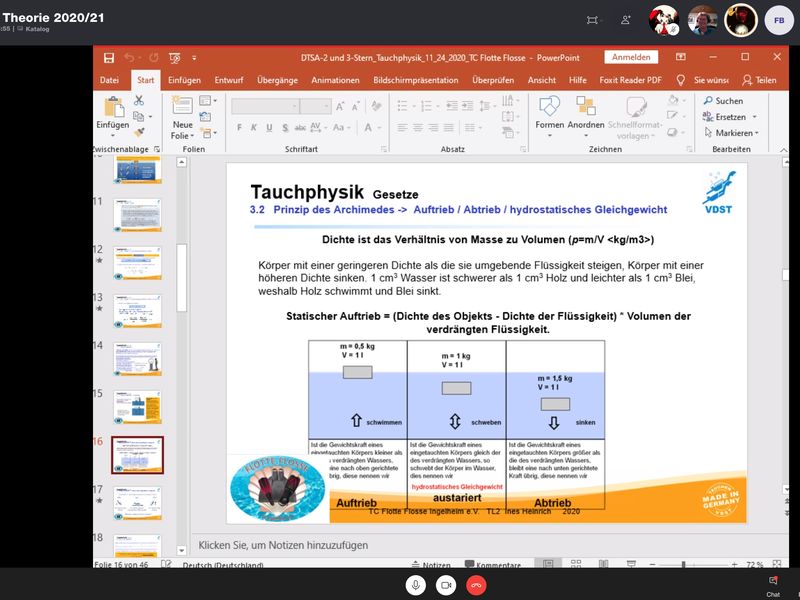This screenshot has width=800, height=600.
Task: Click the Save icon in PowerPoint title bar
Action: tap(109, 58)
